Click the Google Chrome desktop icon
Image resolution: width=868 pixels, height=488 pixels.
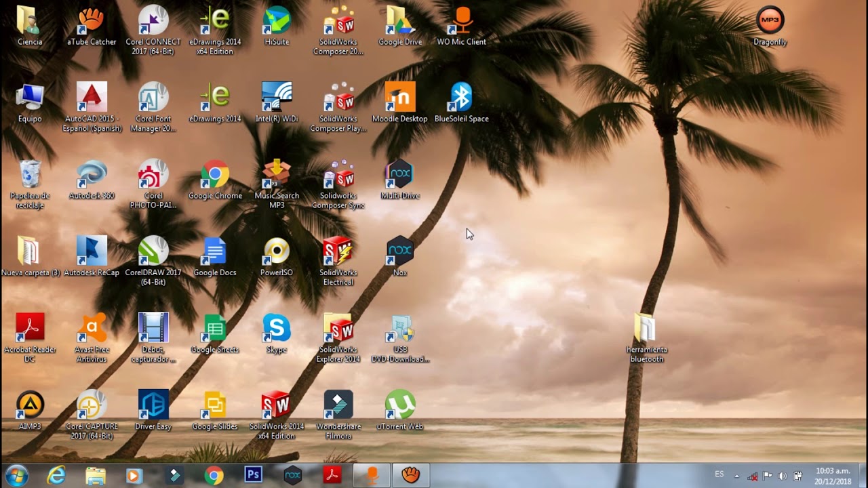[215, 180]
